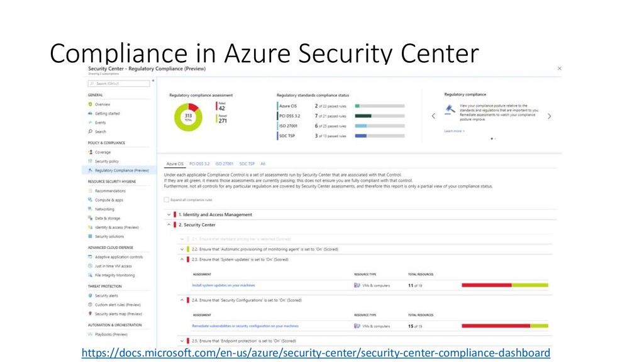Click ISO 27001 standard status row label
This screenshot has width=644, height=362.
click(288, 126)
